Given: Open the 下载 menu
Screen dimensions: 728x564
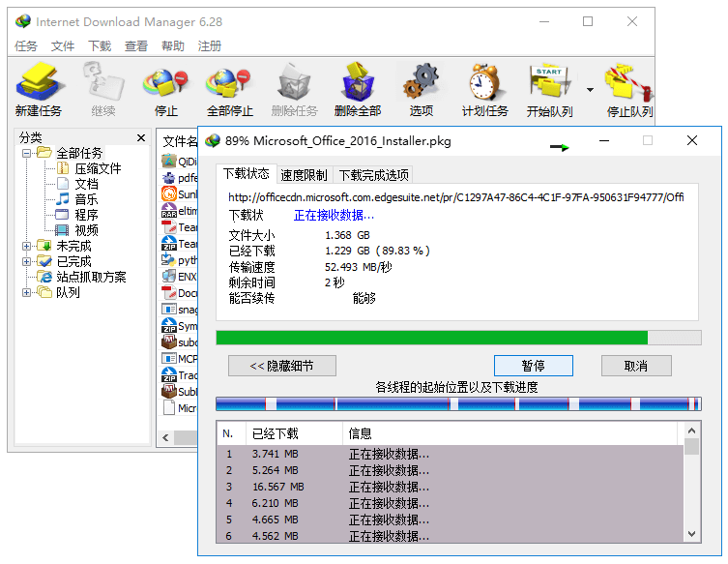Looking at the screenshot, I should (x=100, y=46).
